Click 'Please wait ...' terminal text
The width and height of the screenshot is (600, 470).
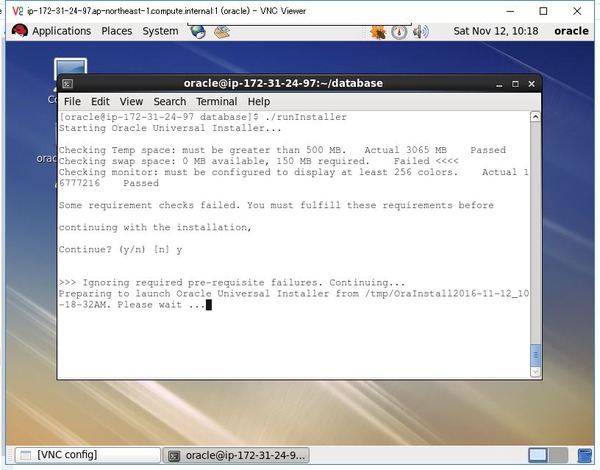click(x=161, y=305)
